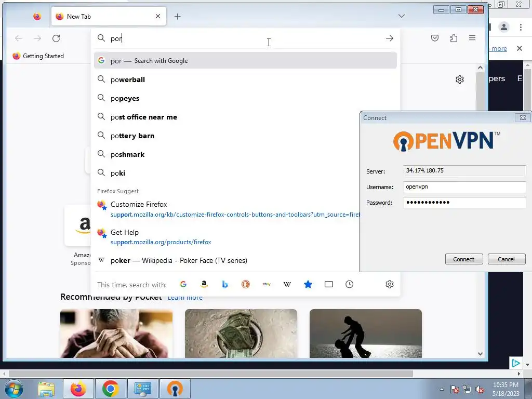This screenshot has width=532, height=399.
Task: Open Chrome three-dot menu
Action: tap(521, 27)
